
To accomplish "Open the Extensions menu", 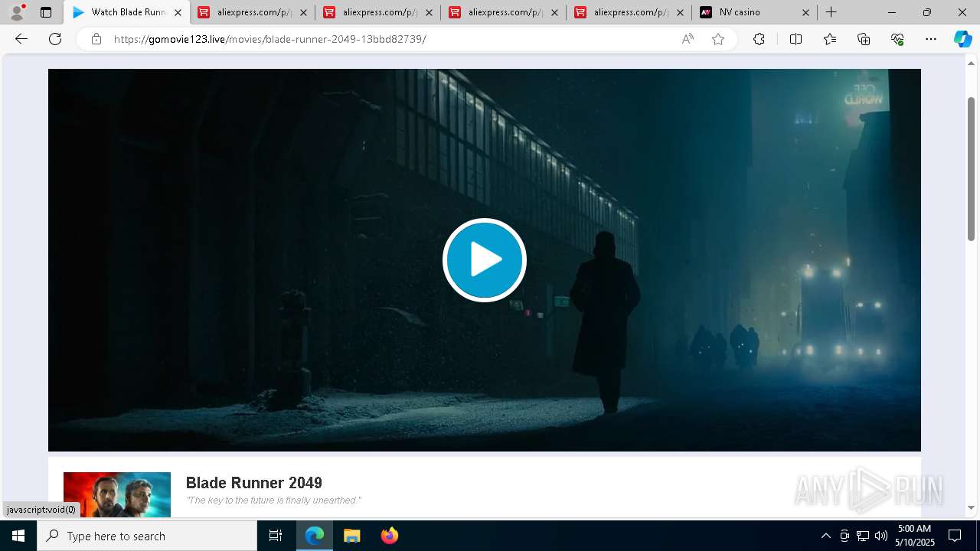I will (759, 39).
